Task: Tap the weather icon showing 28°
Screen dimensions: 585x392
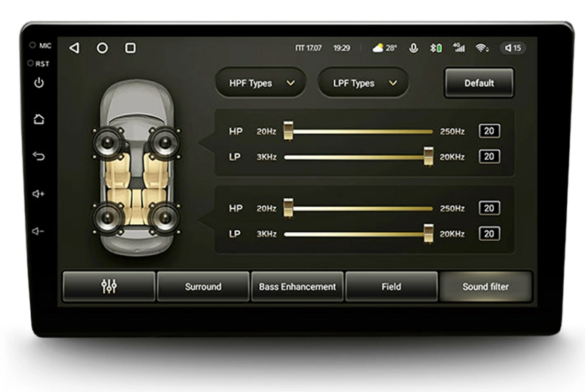Action: pos(384,48)
